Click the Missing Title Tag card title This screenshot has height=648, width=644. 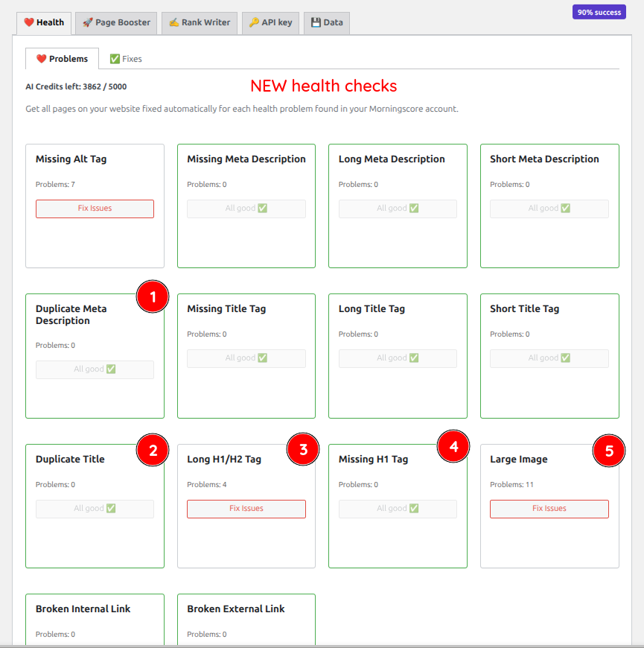click(x=226, y=308)
